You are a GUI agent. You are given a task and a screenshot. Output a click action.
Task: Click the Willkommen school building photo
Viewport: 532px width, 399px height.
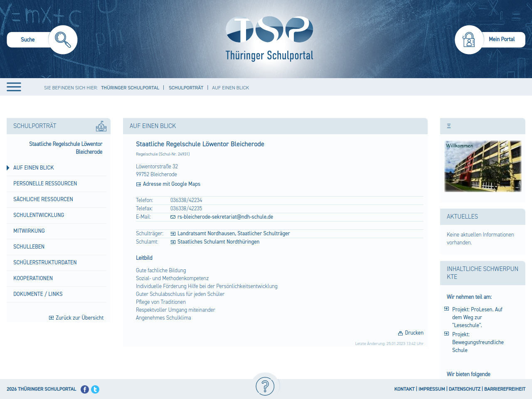[x=483, y=166]
